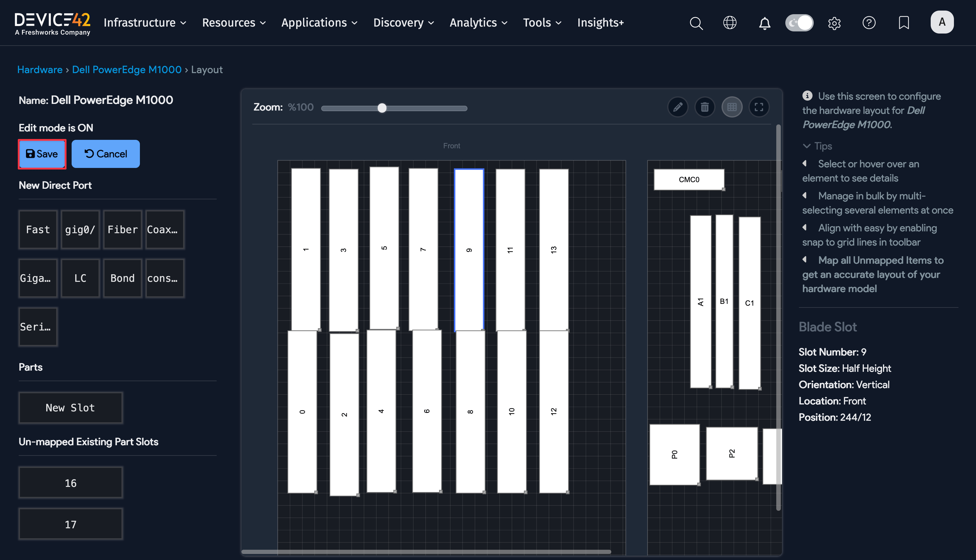The image size is (976, 560).
Task: Open the Insights+ menu item
Action: point(600,23)
